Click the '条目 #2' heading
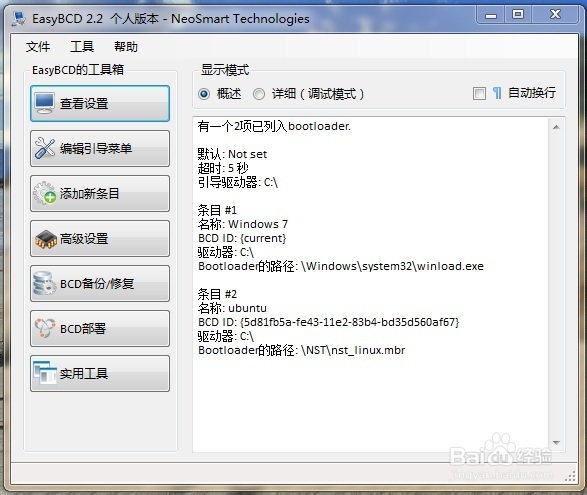 pyautogui.click(x=217, y=294)
